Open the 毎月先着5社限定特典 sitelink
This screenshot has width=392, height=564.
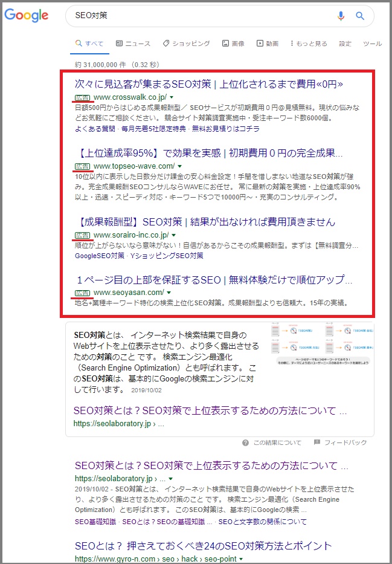[153, 128]
